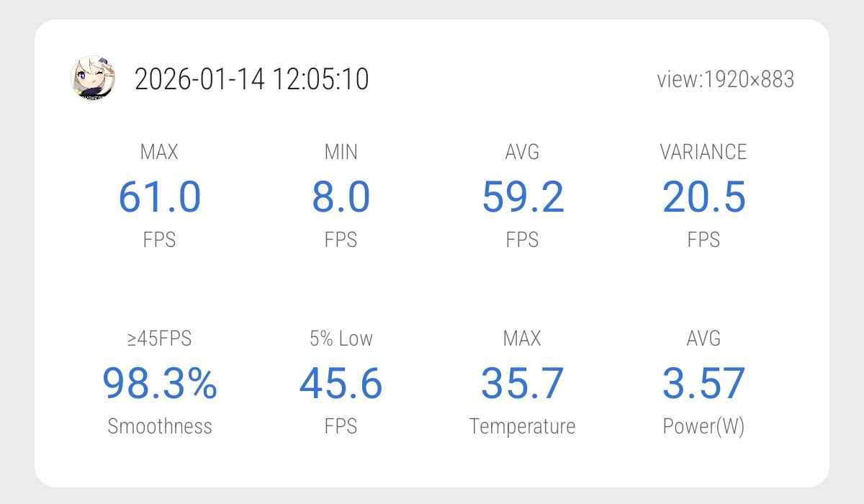Click the MIN label

(x=341, y=152)
